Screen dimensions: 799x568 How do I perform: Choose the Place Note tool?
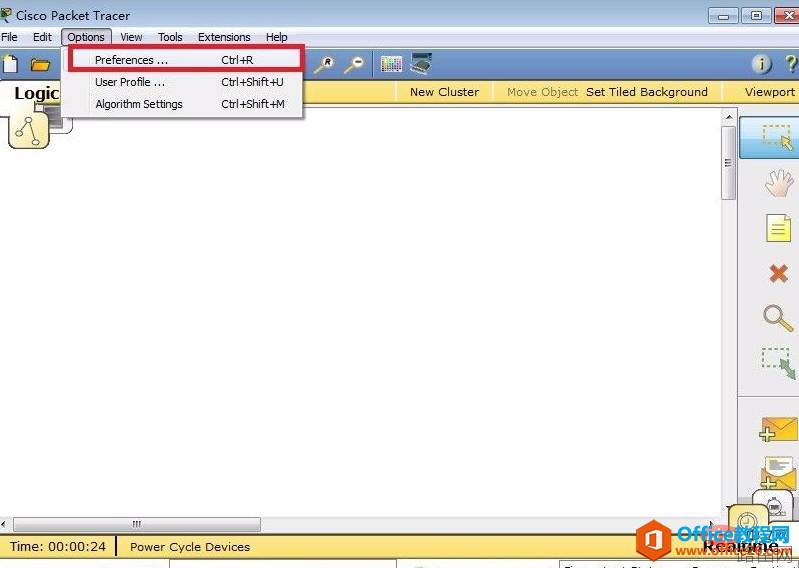779,228
